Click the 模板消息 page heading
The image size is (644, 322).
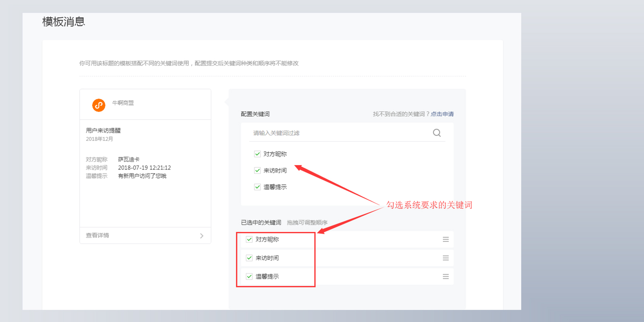click(64, 22)
